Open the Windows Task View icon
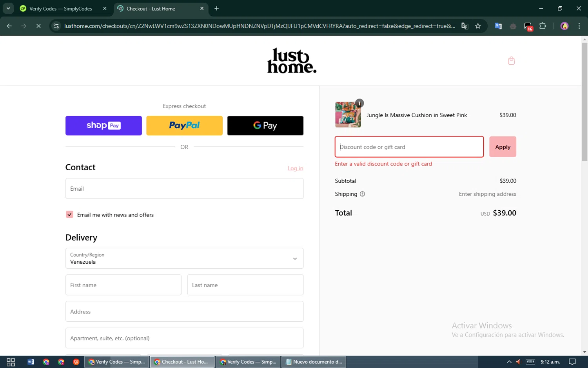Viewport: 588px width, 368px height. click(x=11, y=362)
